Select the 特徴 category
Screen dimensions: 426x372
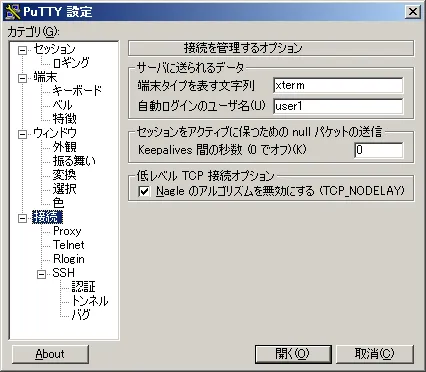coord(65,119)
